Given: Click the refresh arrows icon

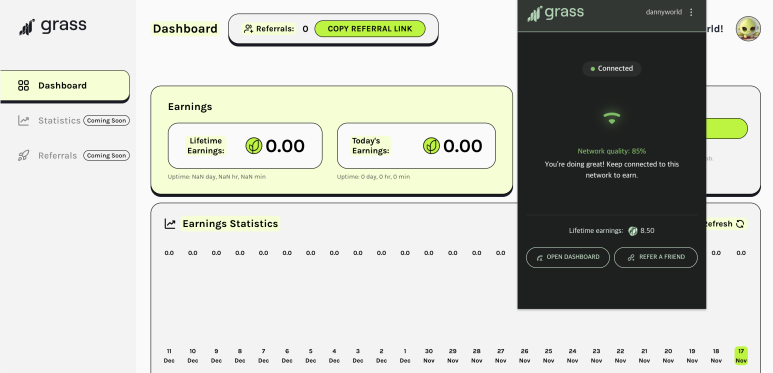Looking at the screenshot, I should [740, 224].
